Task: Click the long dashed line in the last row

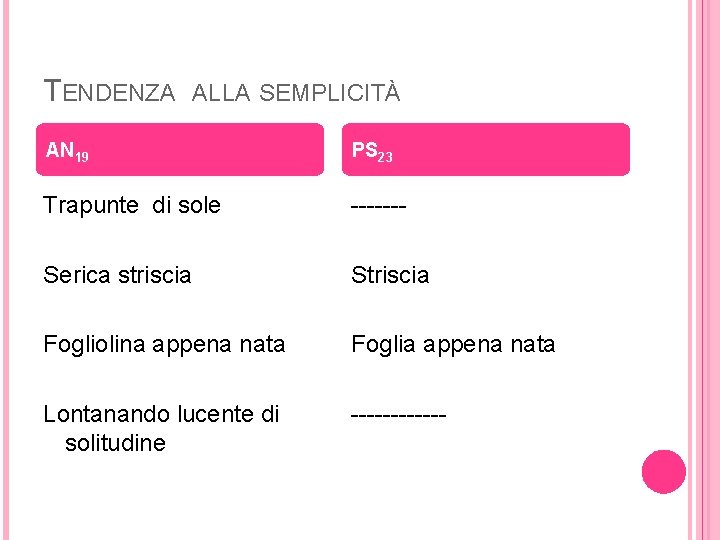Action: [x=398, y=415]
